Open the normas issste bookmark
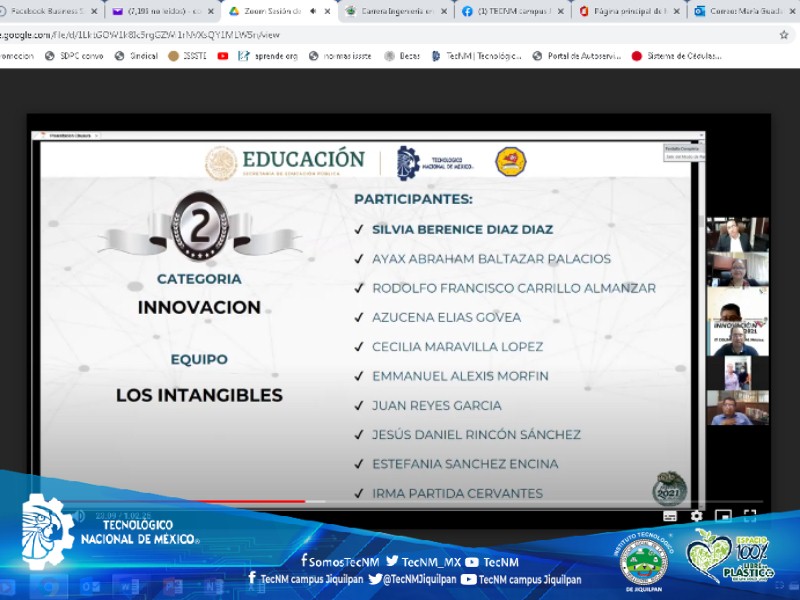 click(x=340, y=56)
